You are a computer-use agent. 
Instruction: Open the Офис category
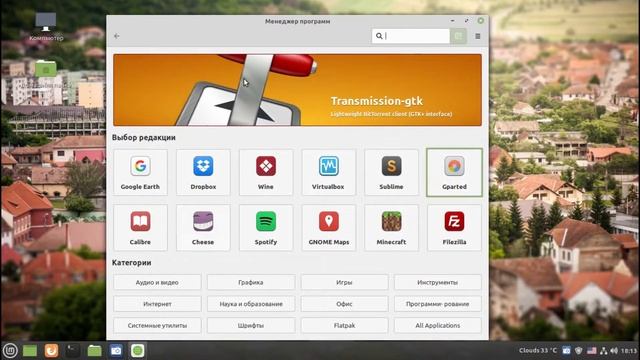(x=344, y=304)
